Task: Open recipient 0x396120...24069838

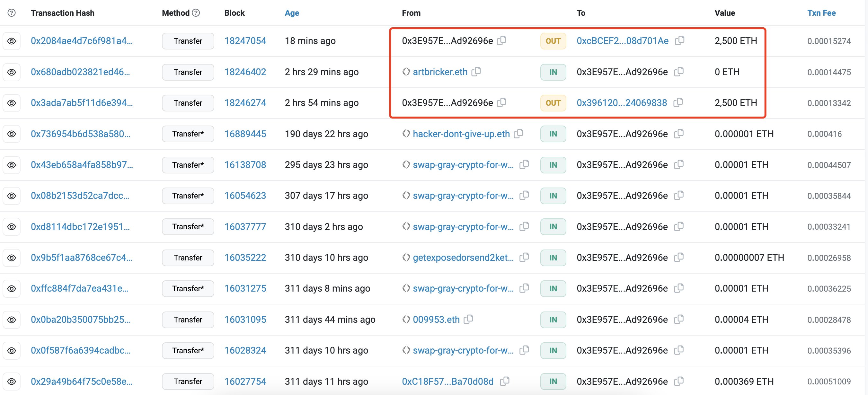Action: click(622, 103)
